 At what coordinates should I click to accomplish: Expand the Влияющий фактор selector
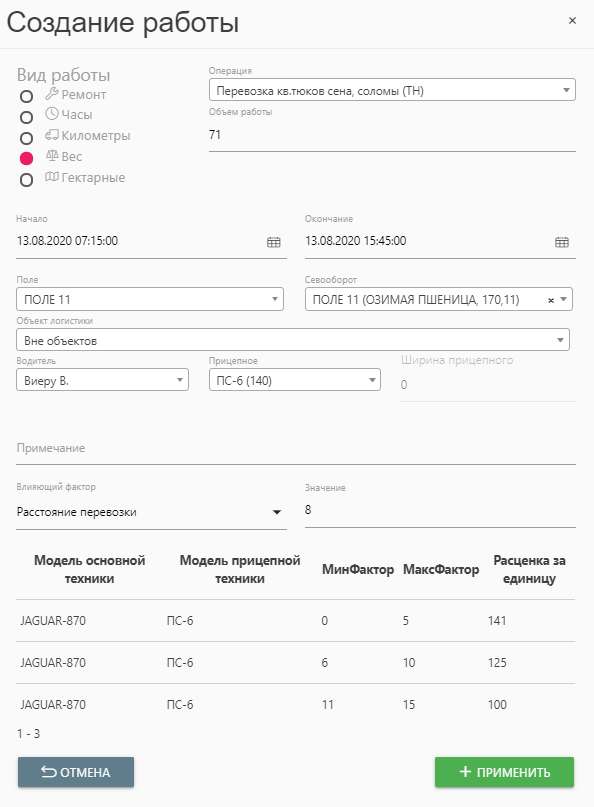[151, 512]
